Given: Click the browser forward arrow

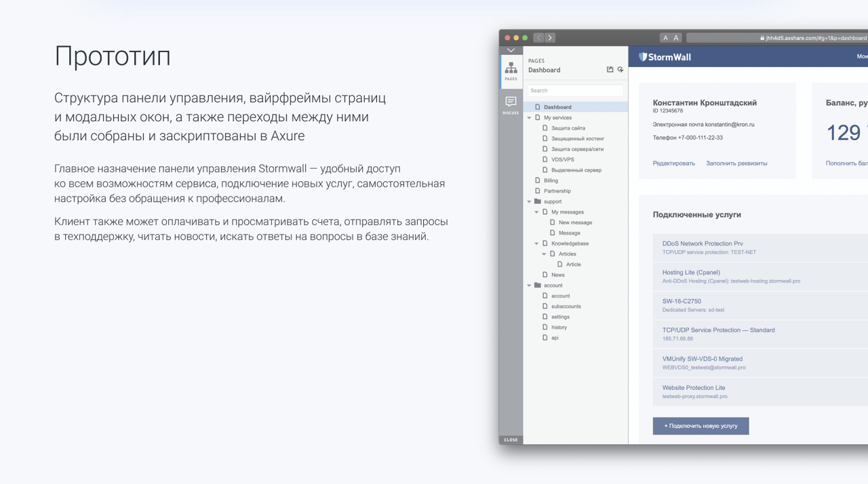Looking at the screenshot, I should 550,38.
